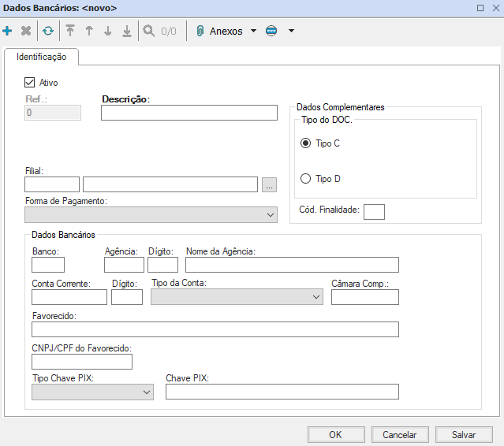The image size is (504, 446).
Task: Click the Cancelar button
Action: [399, 434]
